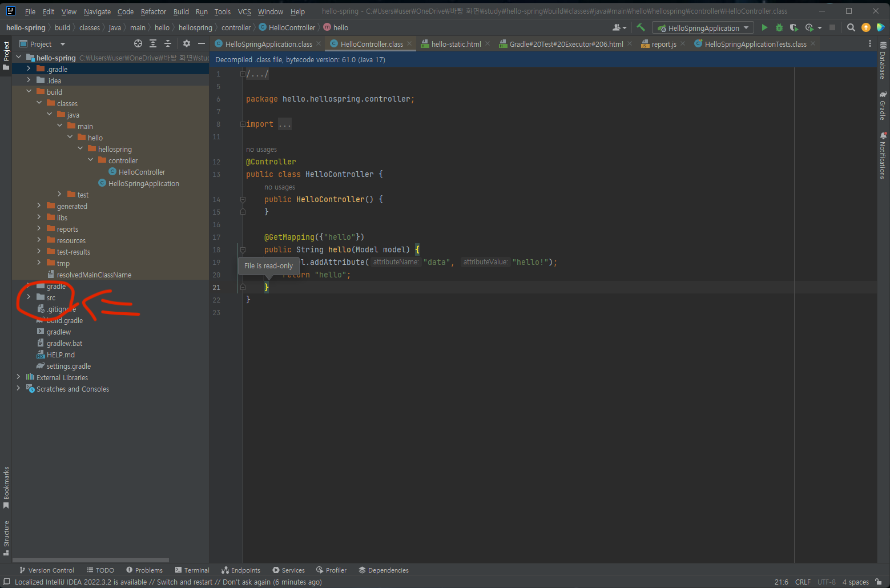The image size is (890, 588).
Task: Collapse the classes folder
Action: point(39,103)
